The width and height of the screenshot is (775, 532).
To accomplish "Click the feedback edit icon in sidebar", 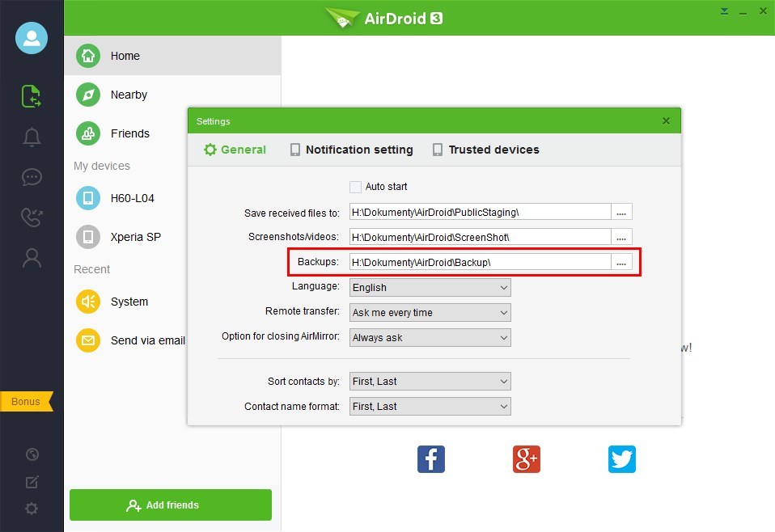I will coord(32,482).
